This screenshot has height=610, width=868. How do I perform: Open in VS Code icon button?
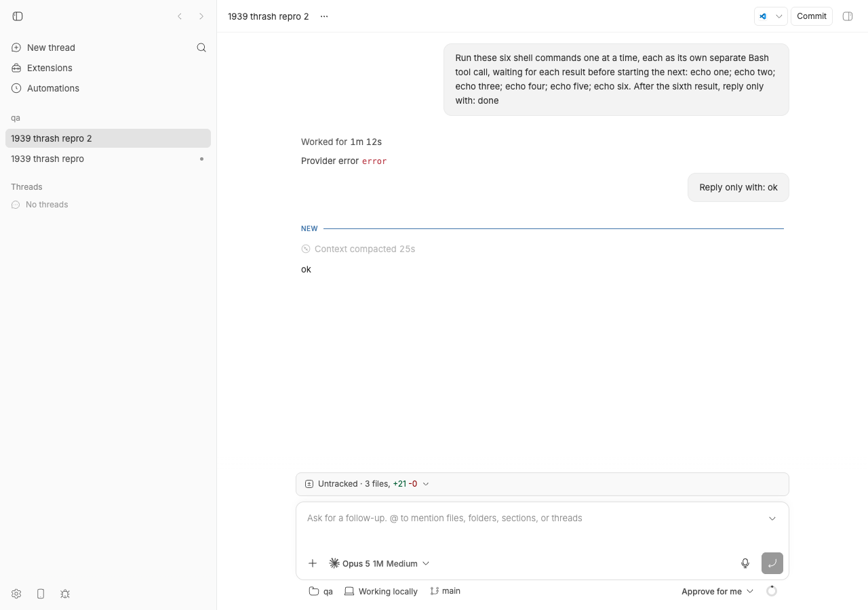(x=763, y=16)
